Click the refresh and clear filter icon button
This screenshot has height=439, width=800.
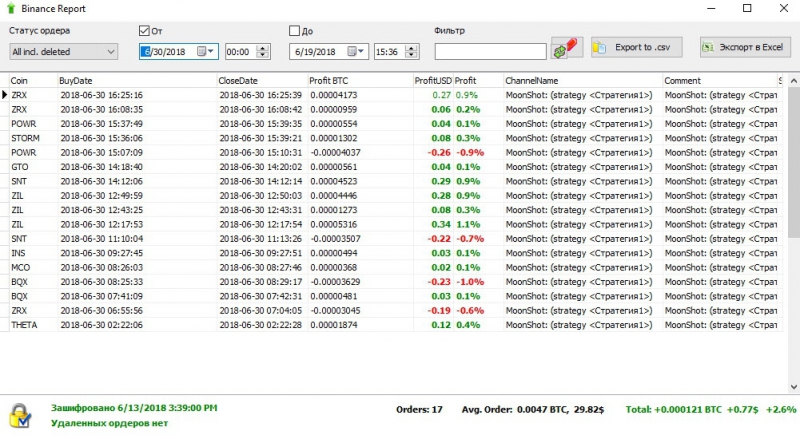click(x=567, y=48)
